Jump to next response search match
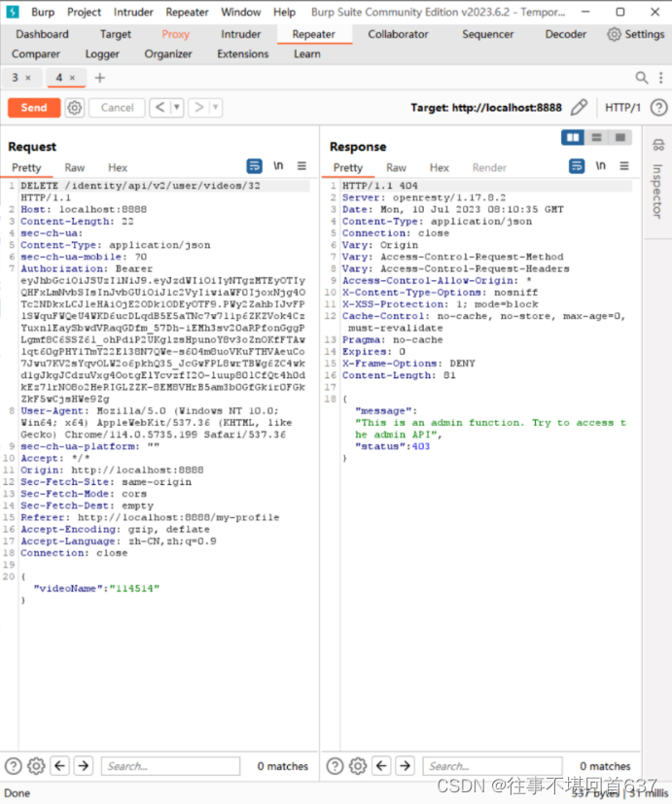The width and height of the screenshot is (672, 804). pos(406,766)
